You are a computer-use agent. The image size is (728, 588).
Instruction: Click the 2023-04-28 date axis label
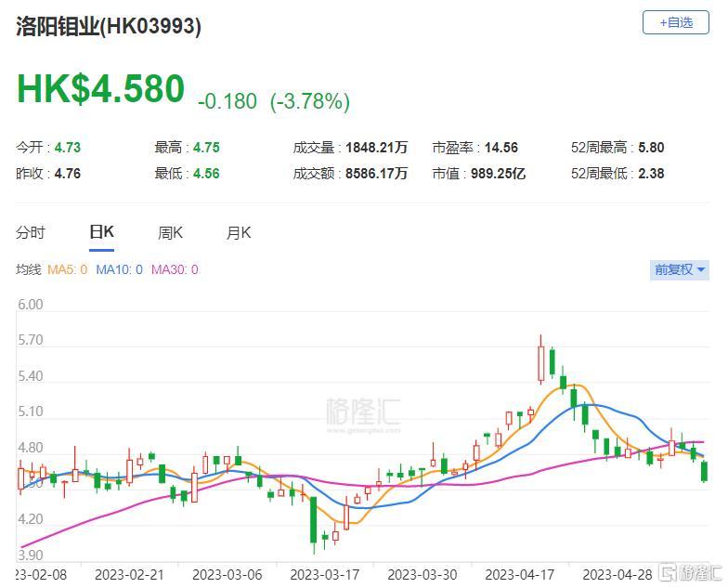tap(617, 575)
